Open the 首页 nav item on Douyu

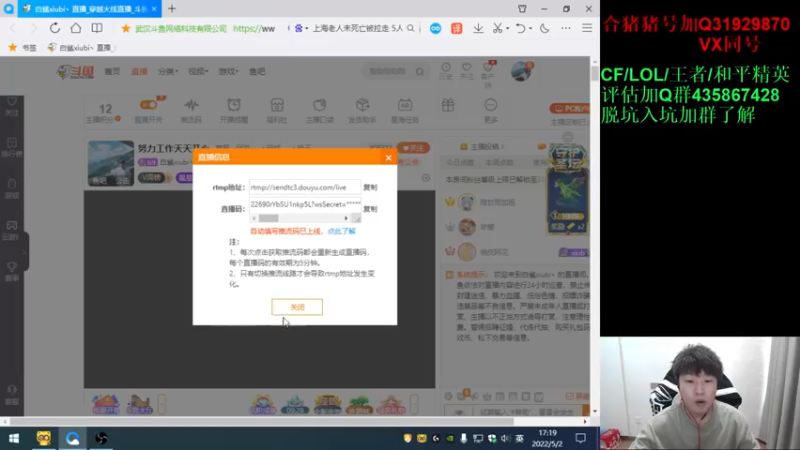(x=112, y=71)
